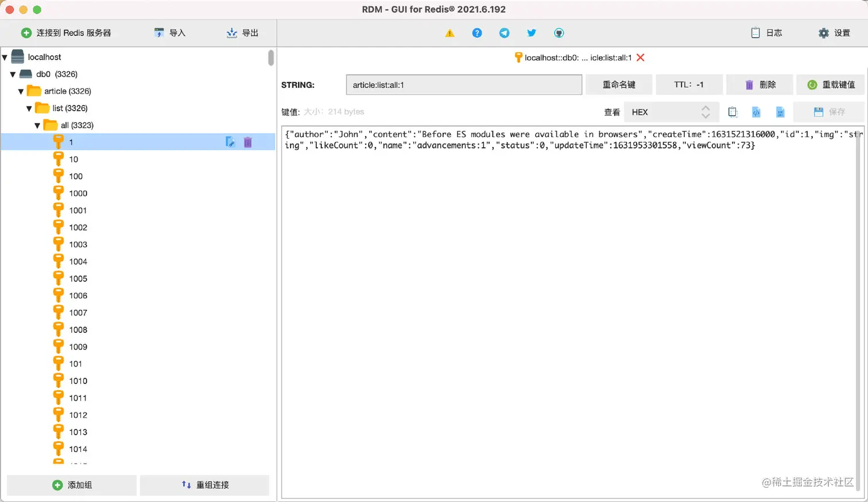The height and width of the screenshot is (502, 868).
Task: Click the 重载键值 reload value button
Action: coord(830,85)
